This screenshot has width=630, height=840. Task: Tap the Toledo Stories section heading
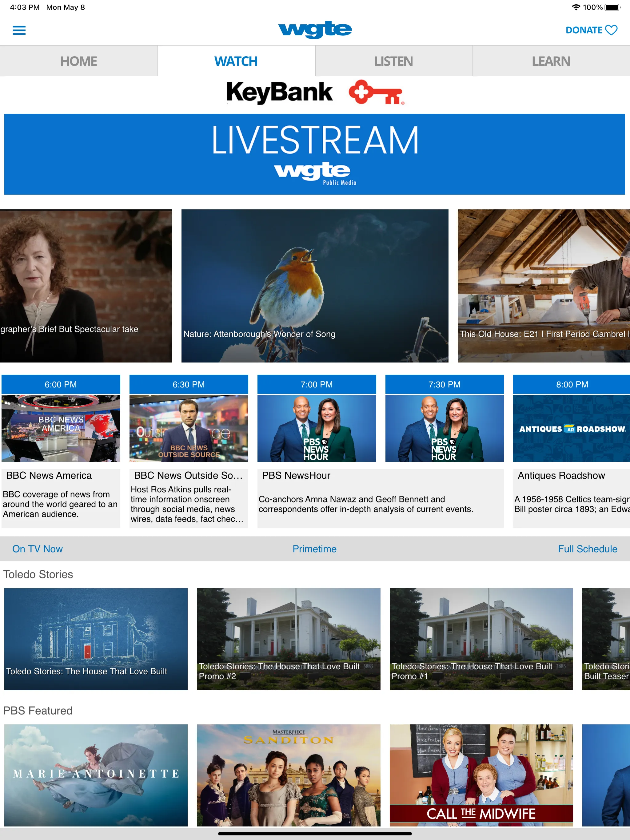coord(38,574)
